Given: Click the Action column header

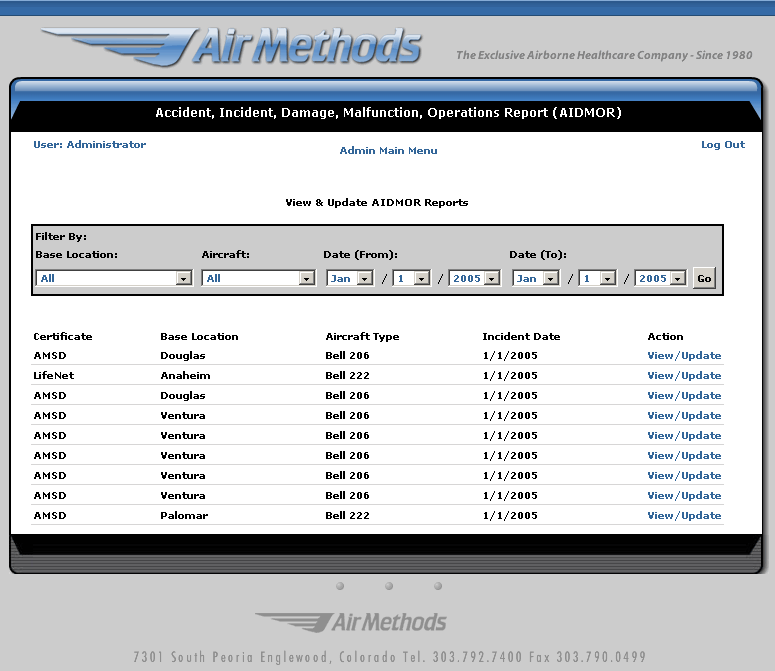Looking at the screenshot, I should (665, 336).
